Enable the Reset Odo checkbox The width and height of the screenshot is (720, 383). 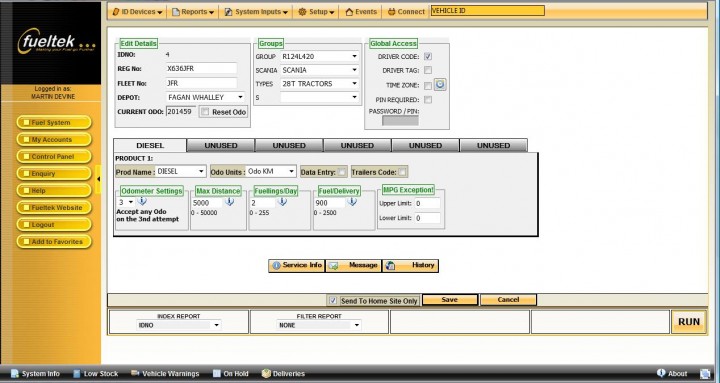(x=205, y=112)
